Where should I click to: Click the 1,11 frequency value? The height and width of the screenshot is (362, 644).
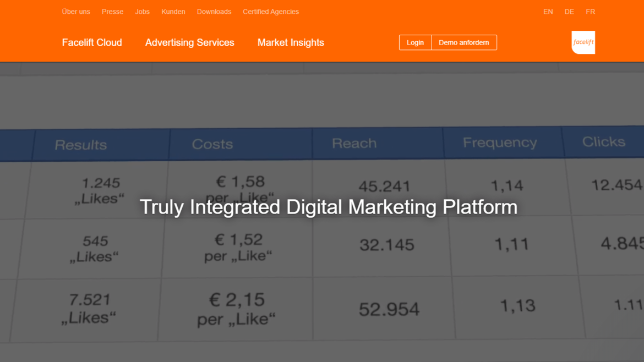[512, 245]
